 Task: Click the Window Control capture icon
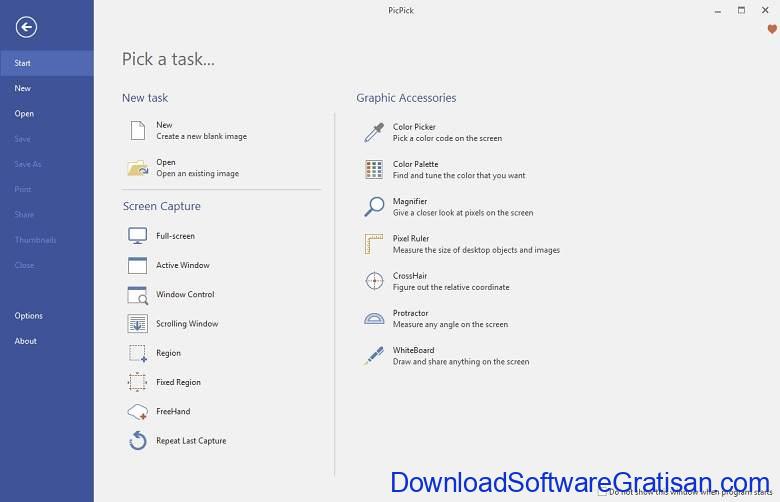coord(137,295)
